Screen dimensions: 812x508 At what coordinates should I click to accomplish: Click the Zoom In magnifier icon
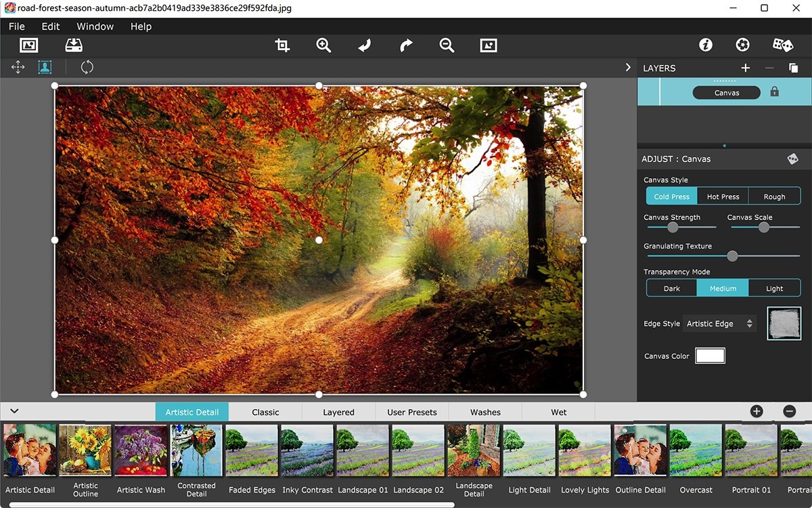[323, 45]
